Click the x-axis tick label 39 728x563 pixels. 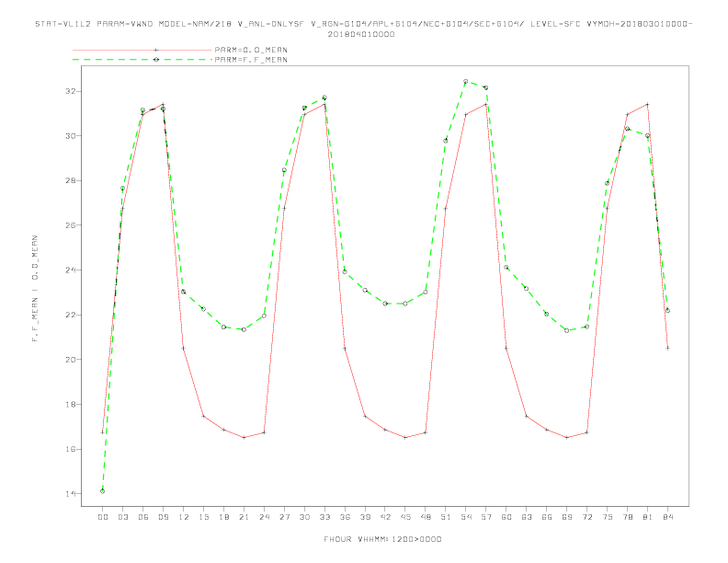365,517
